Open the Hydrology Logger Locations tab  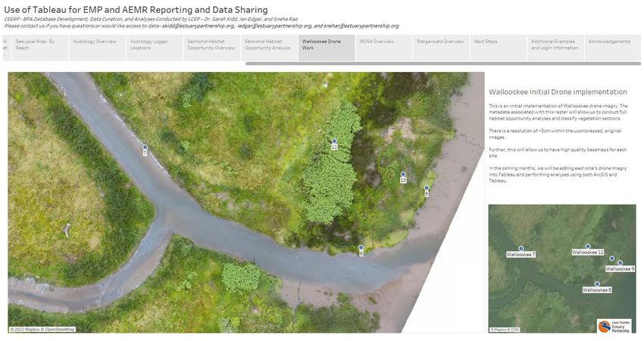[x=155, y=48]
